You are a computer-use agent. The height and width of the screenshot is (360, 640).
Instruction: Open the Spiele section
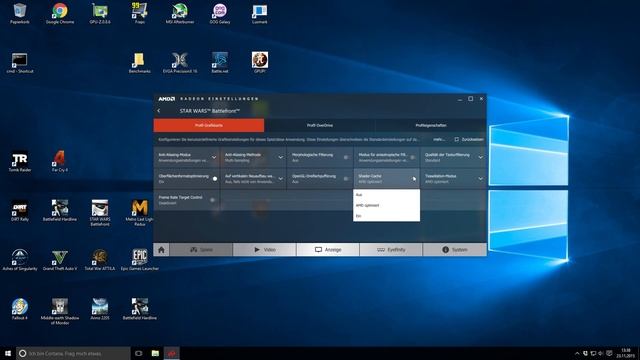[x=201, y=249]
